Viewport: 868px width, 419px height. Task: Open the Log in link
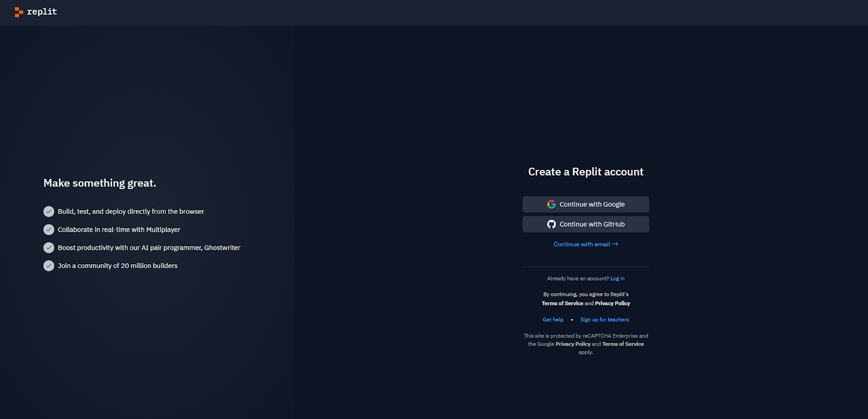pos(617,278)
